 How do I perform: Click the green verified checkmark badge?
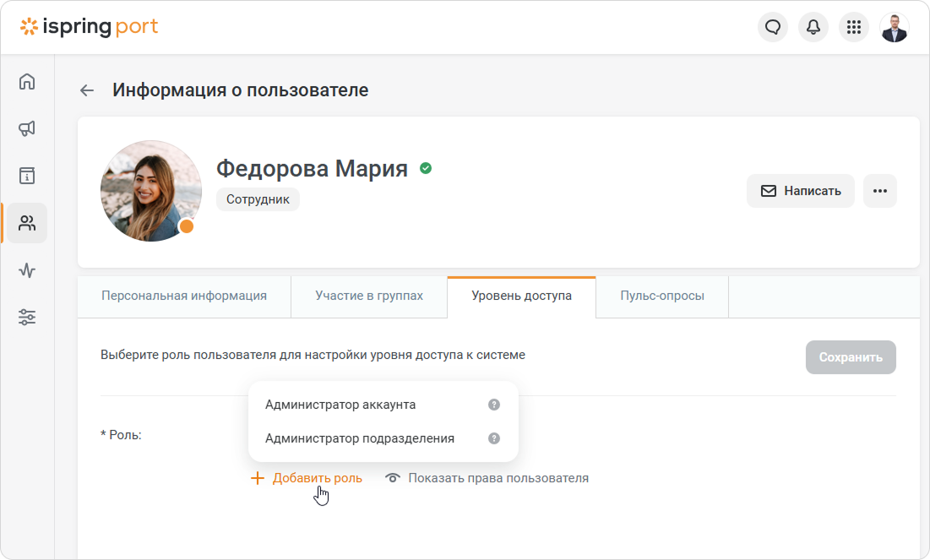[426, 168]
